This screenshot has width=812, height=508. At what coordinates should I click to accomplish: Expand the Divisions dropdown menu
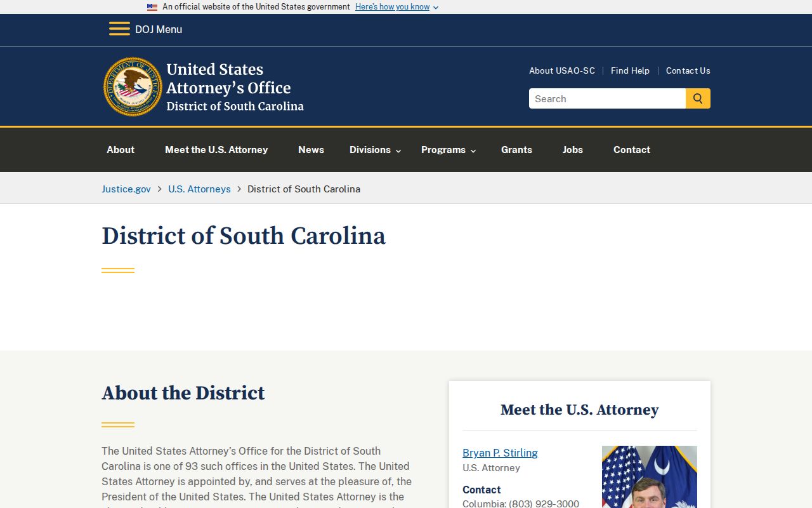[x=375, y=150]
